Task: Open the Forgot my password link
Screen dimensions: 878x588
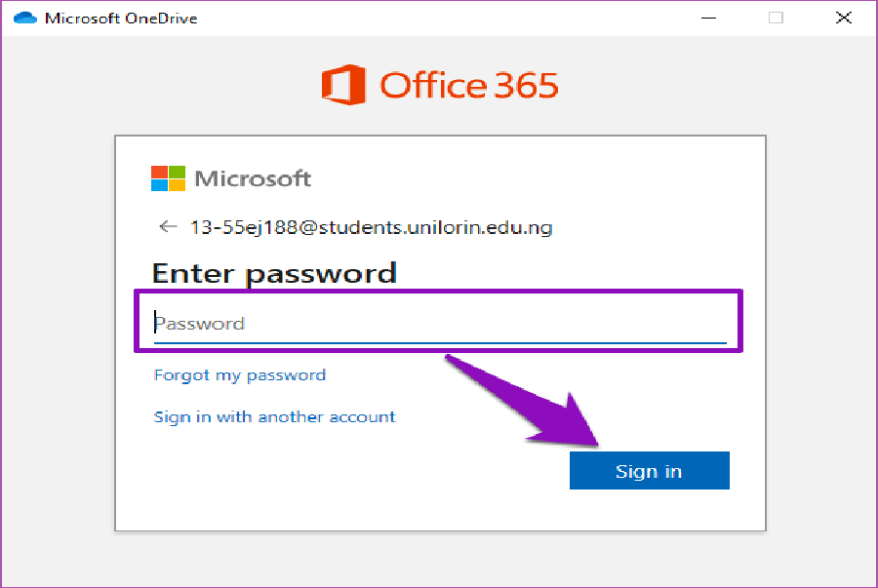Action: [240, 375]
